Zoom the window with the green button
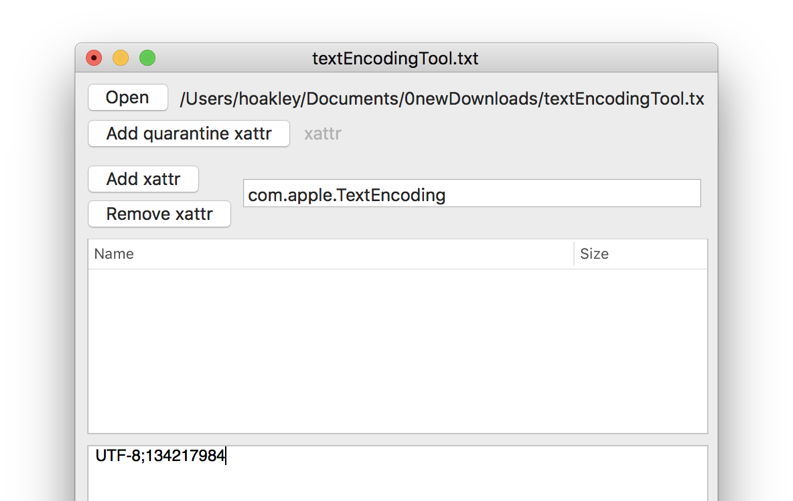The height and width of the screenshot is (501, 793). tap(147, 58)
